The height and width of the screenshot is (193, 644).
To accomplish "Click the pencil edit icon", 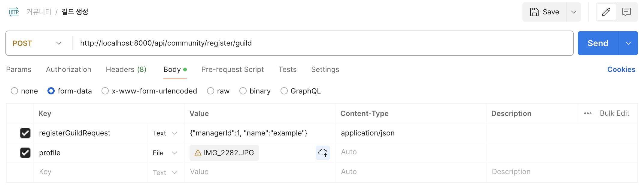I will point(606,12).
